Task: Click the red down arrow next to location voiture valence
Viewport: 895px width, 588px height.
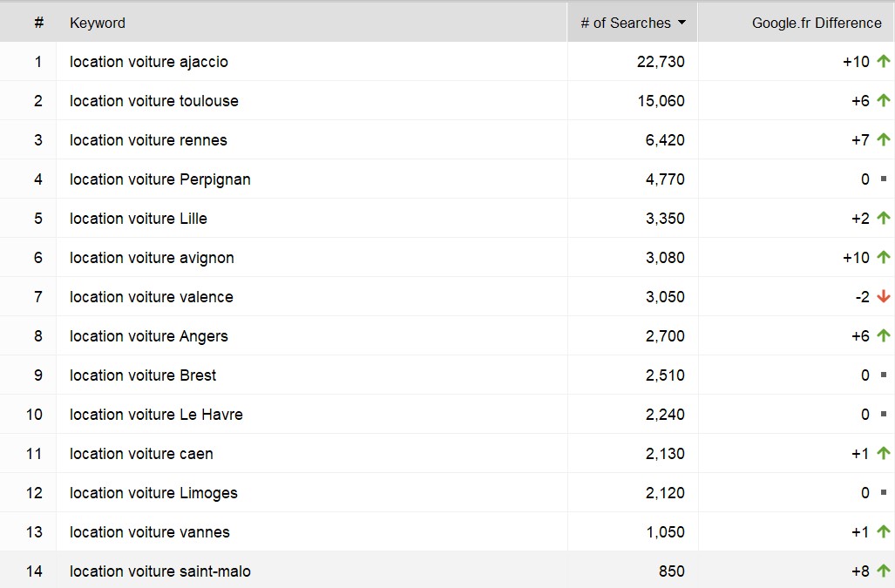Action: 884,296
